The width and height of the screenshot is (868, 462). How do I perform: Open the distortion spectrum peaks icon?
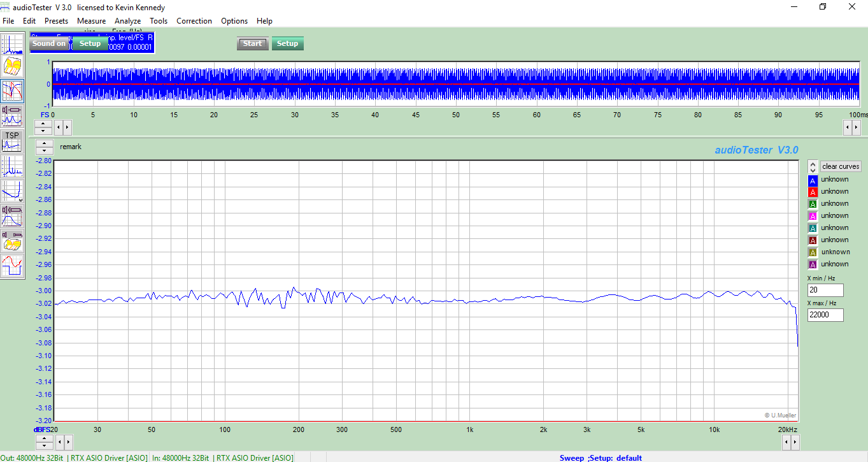point(13,166)
